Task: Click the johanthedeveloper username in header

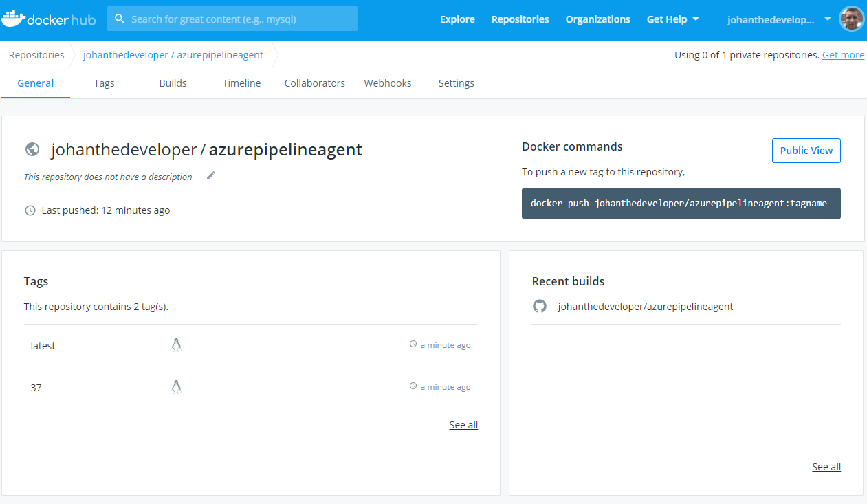Action: (x=771, y=20)
